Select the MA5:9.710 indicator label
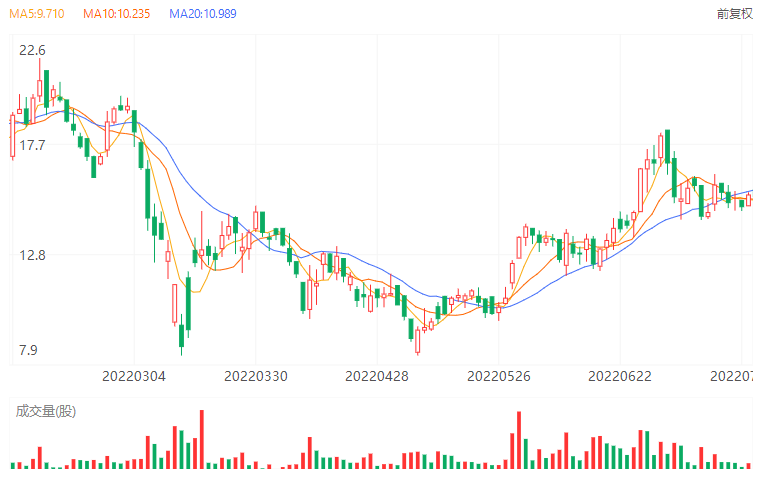Viewport: 767px width, 477px height. pyautogui.click(x=37, y=14)
